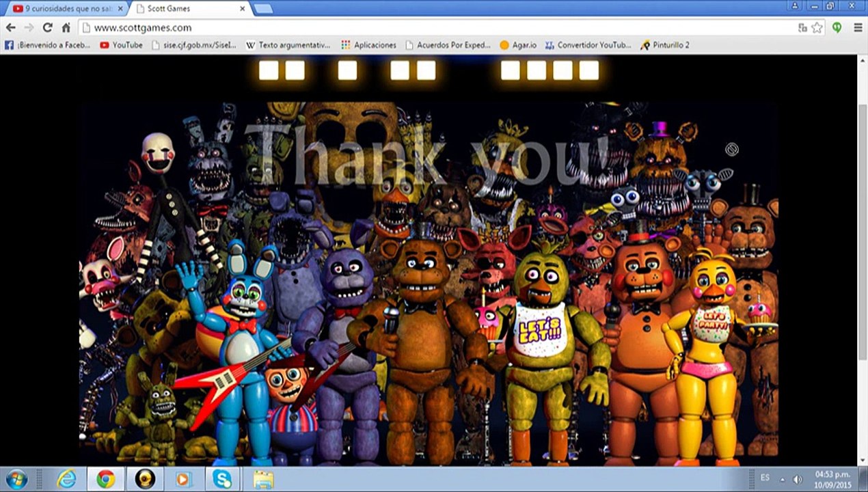The height and width of the screenshot is (492, 868).
Task: Open the Pinturillo 2 bookmark
Action: coord(665,45)
